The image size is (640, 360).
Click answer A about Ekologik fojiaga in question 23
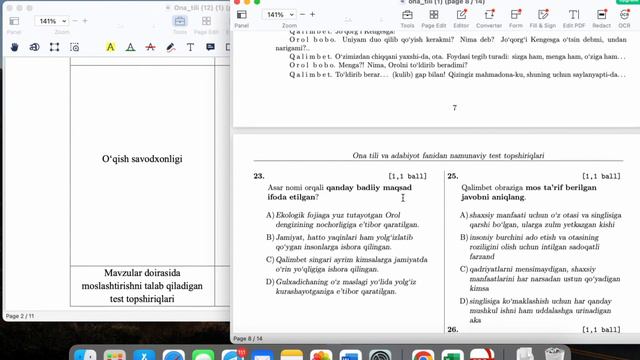[342, 220]
